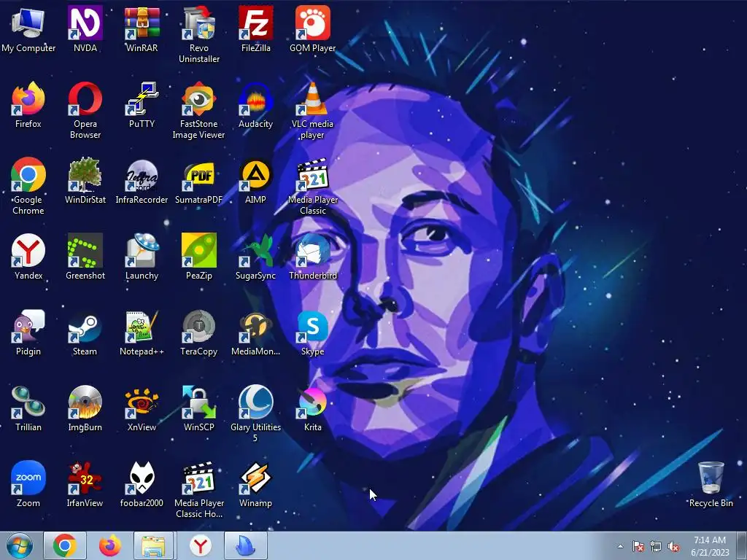
Task: Select the GOM Player shortcut
Action: click(312, 29)
